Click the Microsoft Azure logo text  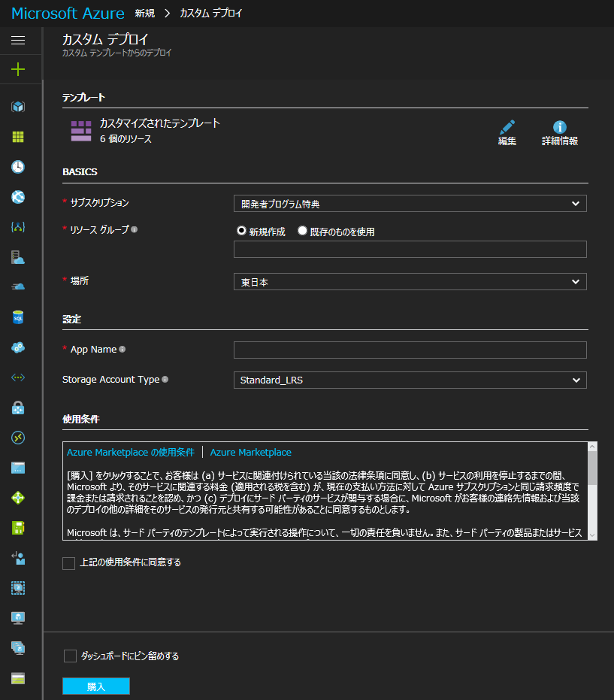point(68,14)
